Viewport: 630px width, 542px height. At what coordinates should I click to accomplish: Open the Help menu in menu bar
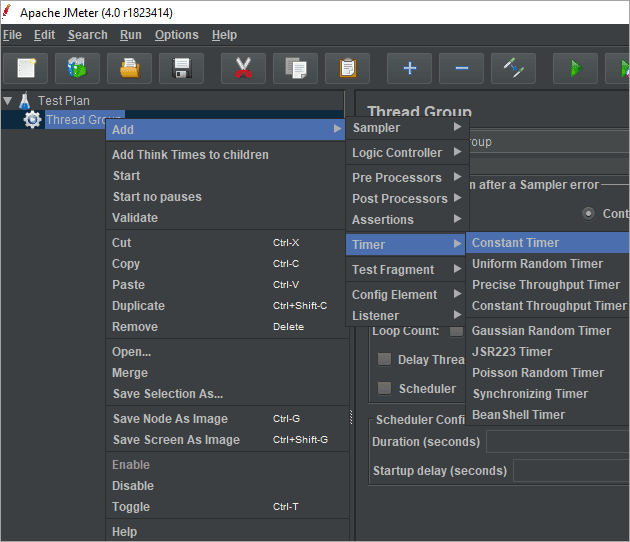pos(224,35)
